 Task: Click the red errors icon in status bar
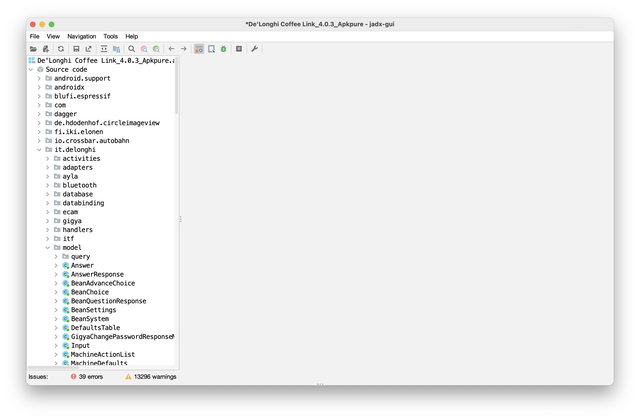73,377
